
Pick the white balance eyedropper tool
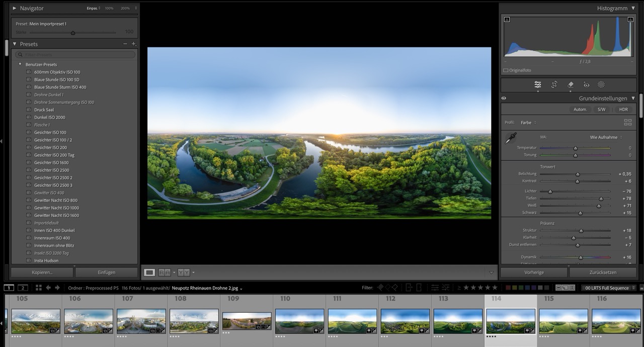pyautogui.click(x=511, y=138)
